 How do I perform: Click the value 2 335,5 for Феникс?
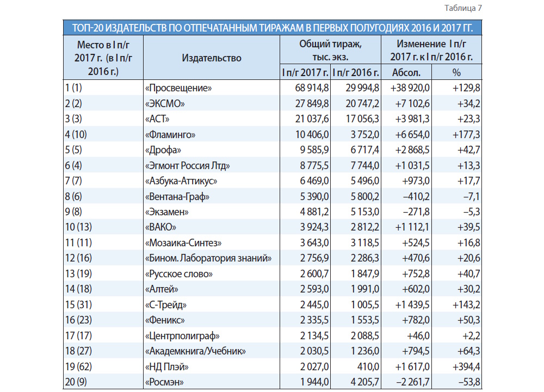[314, 320]
